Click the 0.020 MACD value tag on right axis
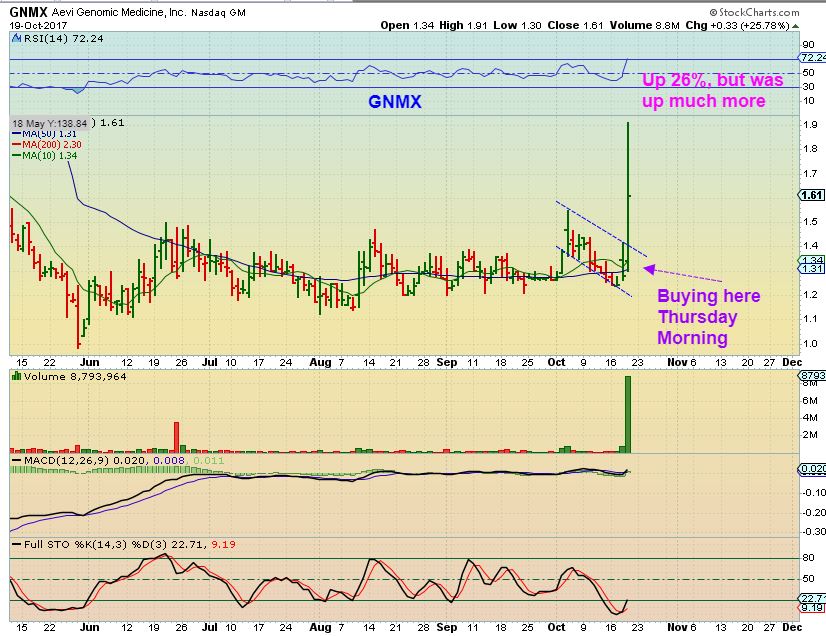The height and width of the screenshot is (636, 826). tap(812, 469)
